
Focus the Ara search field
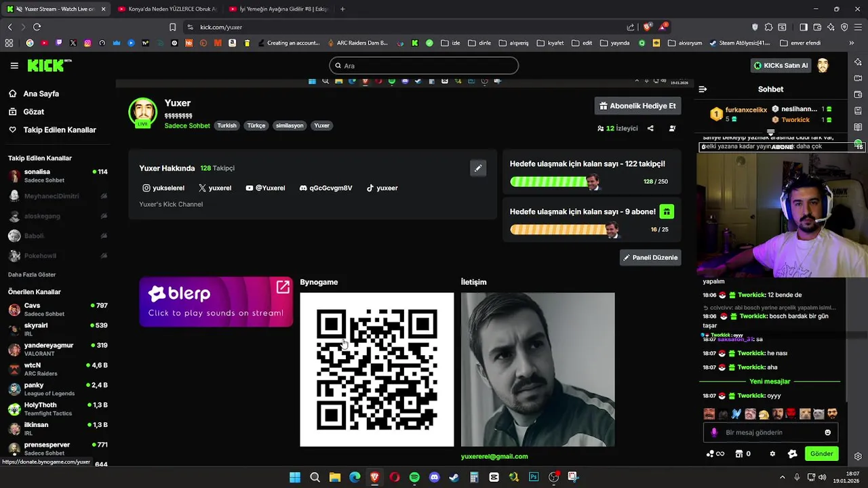point(424,66)
